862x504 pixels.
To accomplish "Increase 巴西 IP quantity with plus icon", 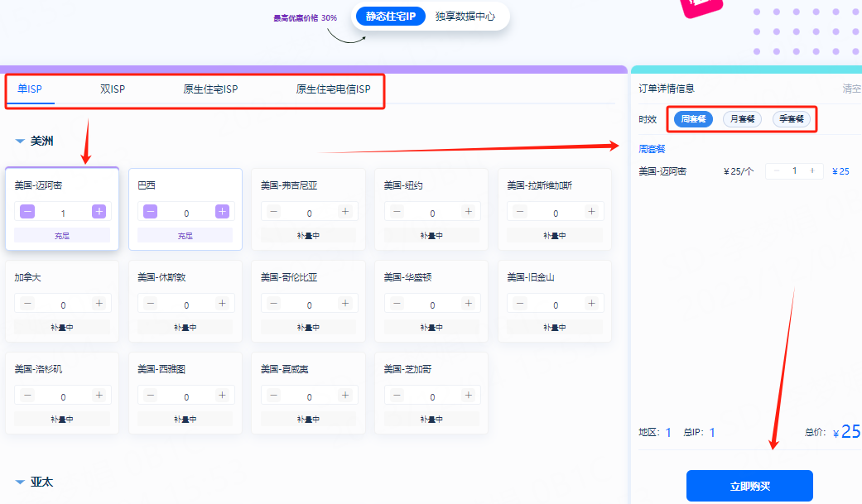I will 221,212.
